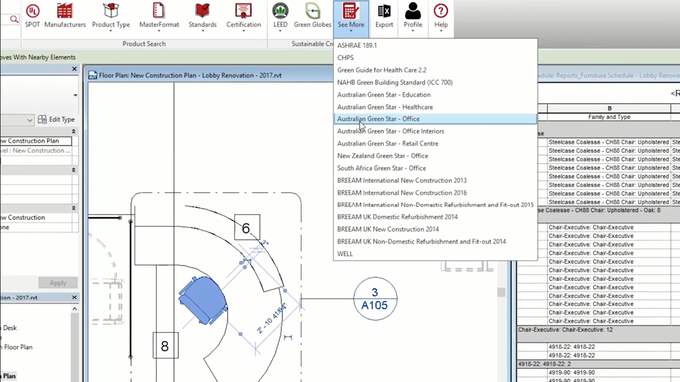This screenshot has height=382, width=680.
Task: Click the first Steelcase Coalesse schedule row
Action: (608, 142)
